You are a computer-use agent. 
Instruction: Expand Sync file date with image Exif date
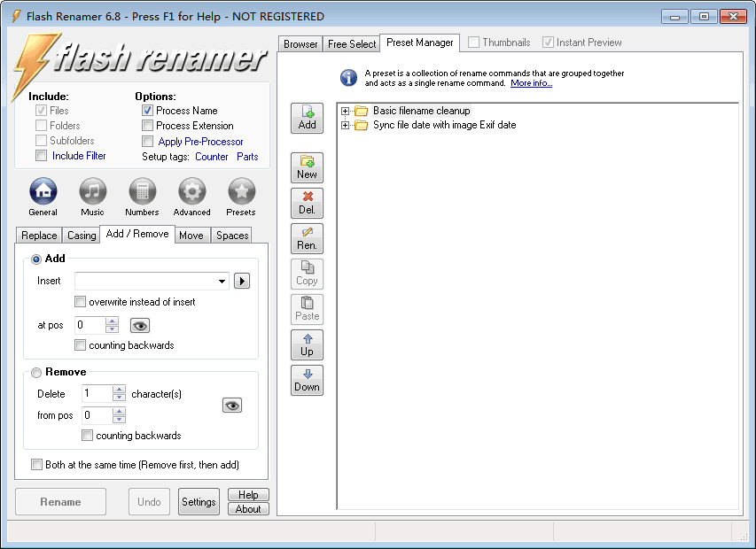[346, 126]
